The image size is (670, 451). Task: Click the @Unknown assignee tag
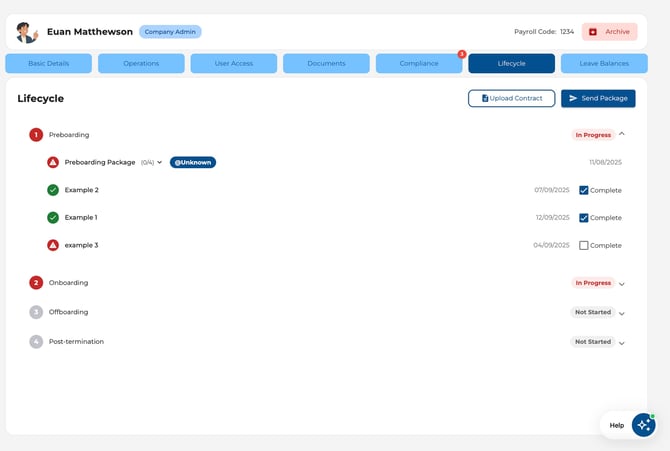(193, 162)
